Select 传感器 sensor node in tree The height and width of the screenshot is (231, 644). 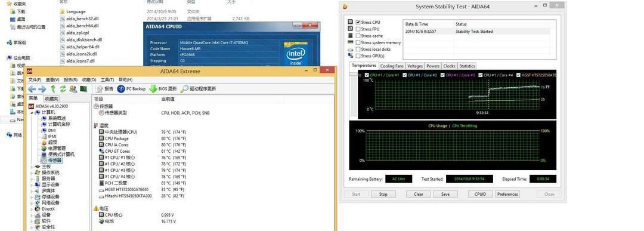tap(51, 160)
